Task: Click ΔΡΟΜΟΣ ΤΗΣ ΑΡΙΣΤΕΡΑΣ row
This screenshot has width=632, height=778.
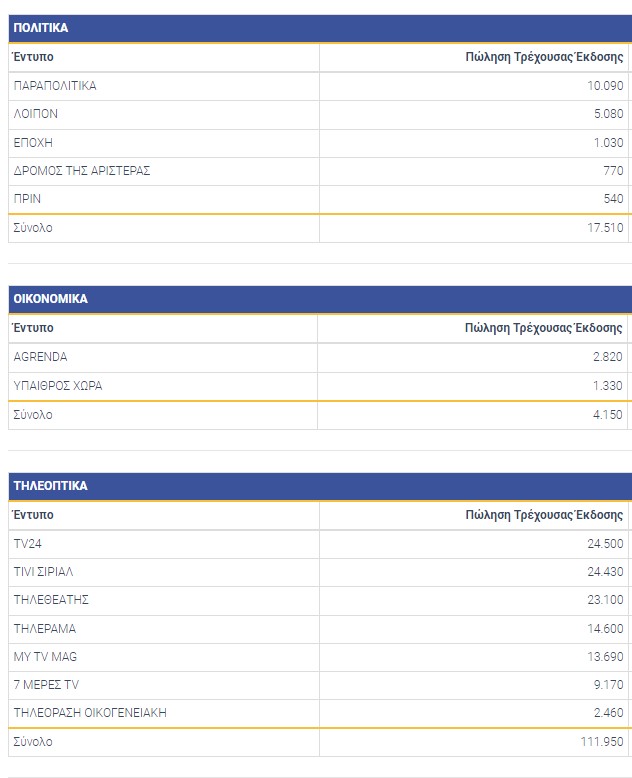Action: 82,171
